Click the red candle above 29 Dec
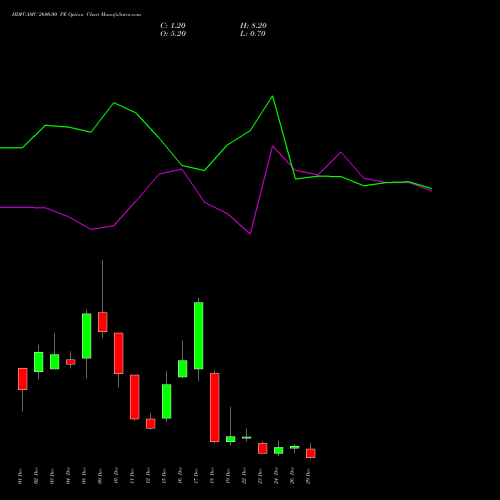 pos(311,453)
